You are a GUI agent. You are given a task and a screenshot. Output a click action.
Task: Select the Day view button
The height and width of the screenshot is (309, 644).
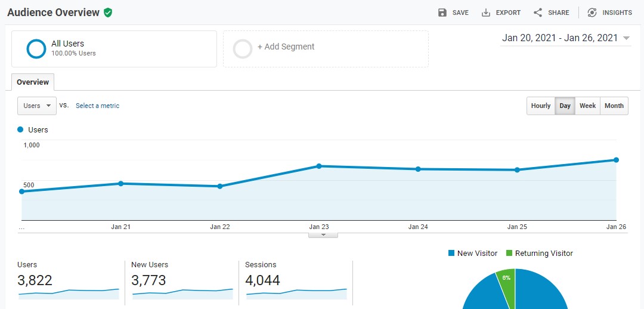(x=565, y=106)
